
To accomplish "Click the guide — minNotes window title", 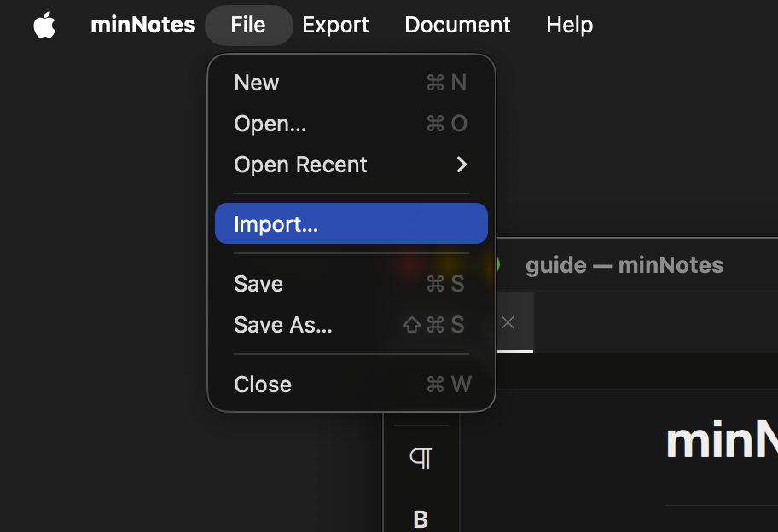I will (624, 265).
